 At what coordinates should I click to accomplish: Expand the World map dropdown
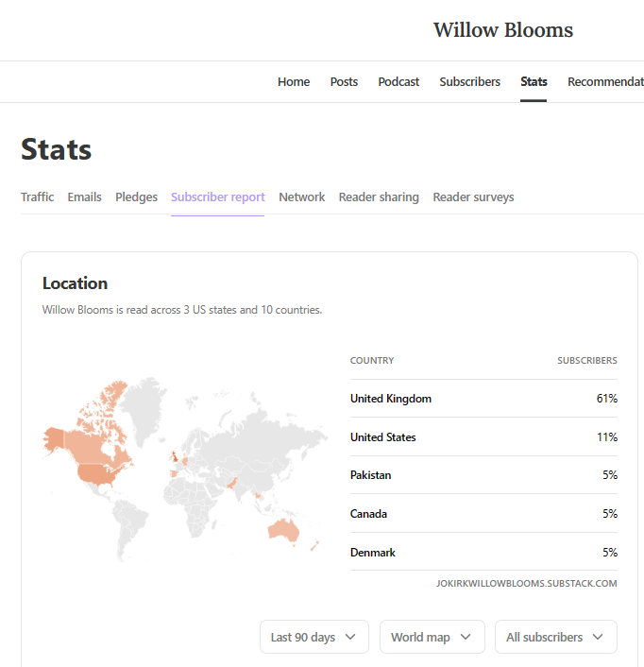click(x=432, y=637)
